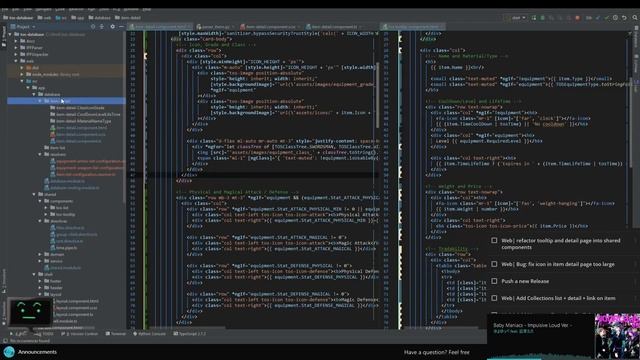Click the green-faced mascot overlay

[x=30, y=312]
